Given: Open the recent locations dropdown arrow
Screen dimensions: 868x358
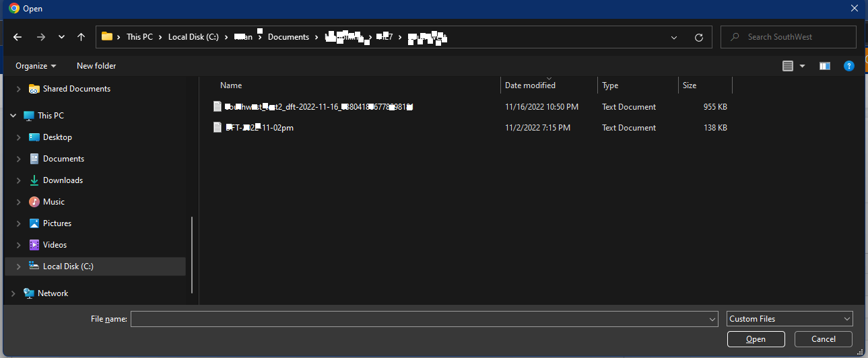Looking at the screenshot, I should pyautogui.click(x=62, y=37).
